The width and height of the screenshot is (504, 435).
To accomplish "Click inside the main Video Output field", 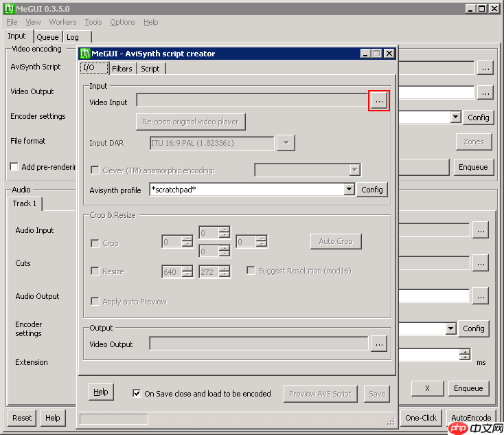I will point(436,92).
